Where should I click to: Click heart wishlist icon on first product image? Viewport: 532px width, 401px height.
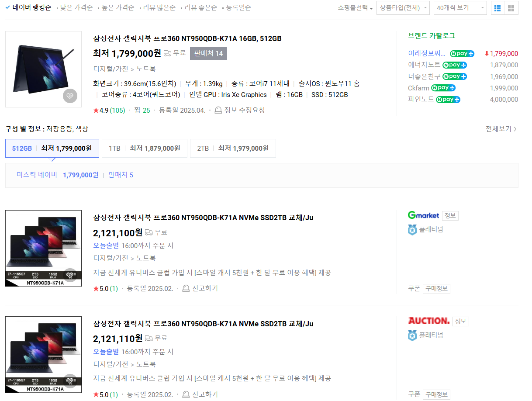click(70, 96)
